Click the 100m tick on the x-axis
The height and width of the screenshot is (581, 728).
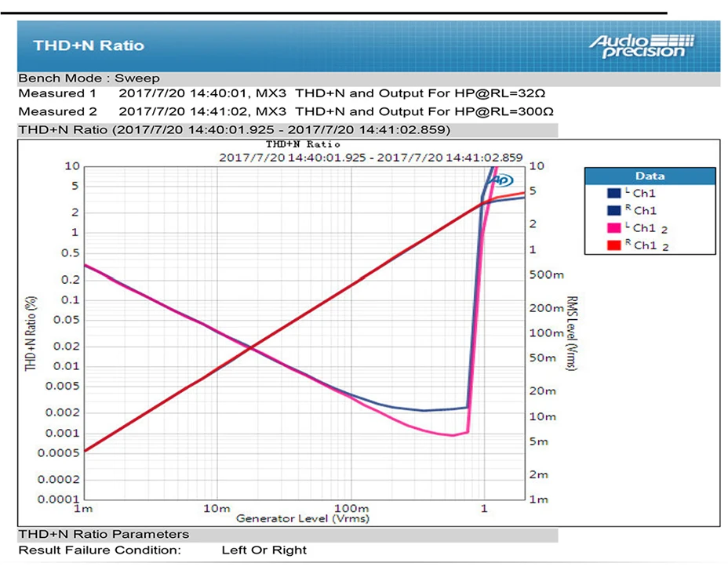pyautogui.click(x=351, y=509)
